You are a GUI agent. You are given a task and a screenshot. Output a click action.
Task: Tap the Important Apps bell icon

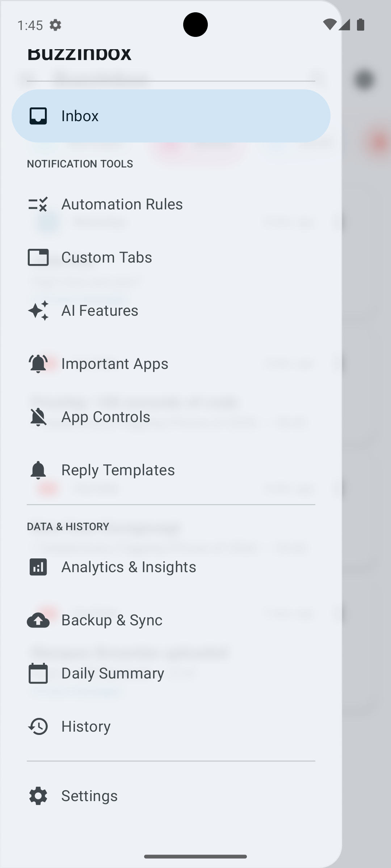pos(38,363)
